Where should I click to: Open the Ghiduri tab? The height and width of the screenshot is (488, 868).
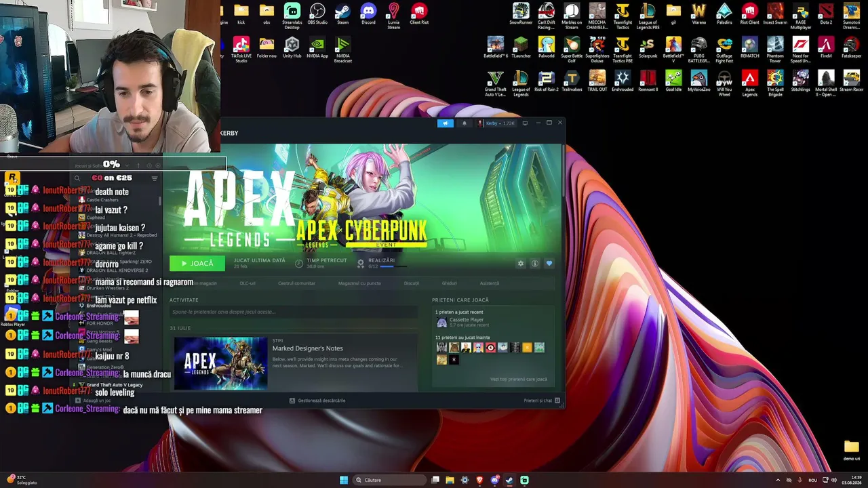click(449, 283)
